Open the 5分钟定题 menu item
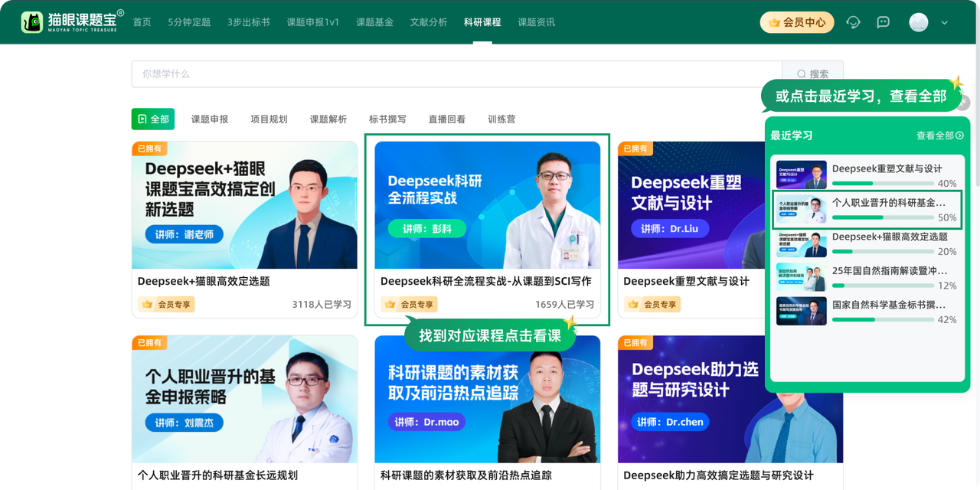Viewport: 980px width, 490px height. [189, 22]
